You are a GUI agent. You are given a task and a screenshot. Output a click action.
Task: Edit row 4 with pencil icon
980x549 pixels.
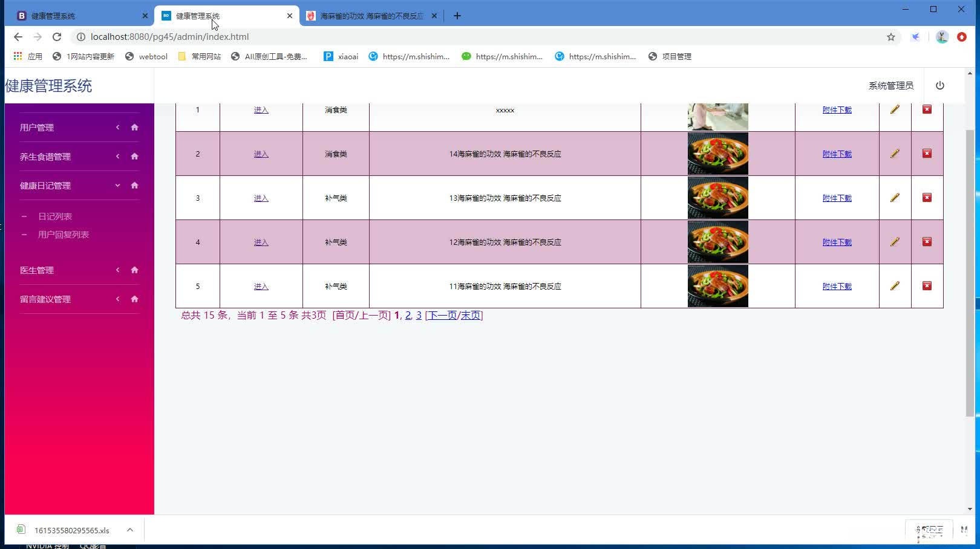tap(895, 242)
